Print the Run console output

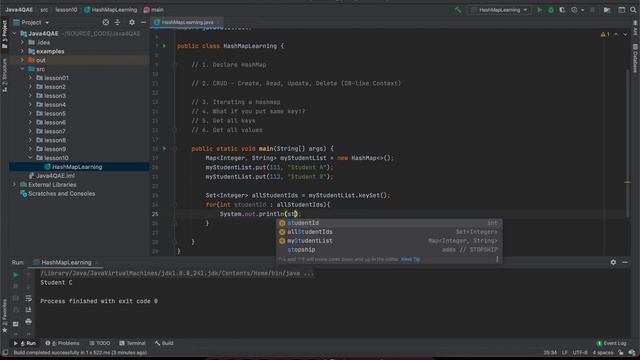click(x=28, y=322)
